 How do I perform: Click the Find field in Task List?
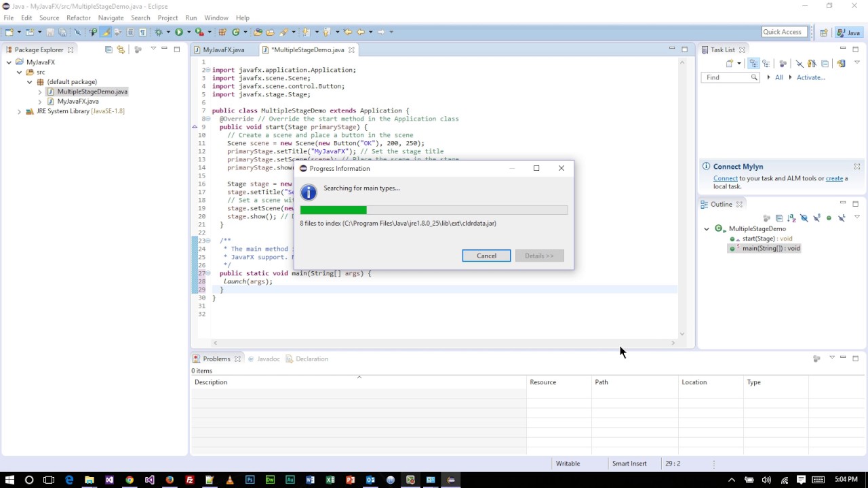point(730,77)
